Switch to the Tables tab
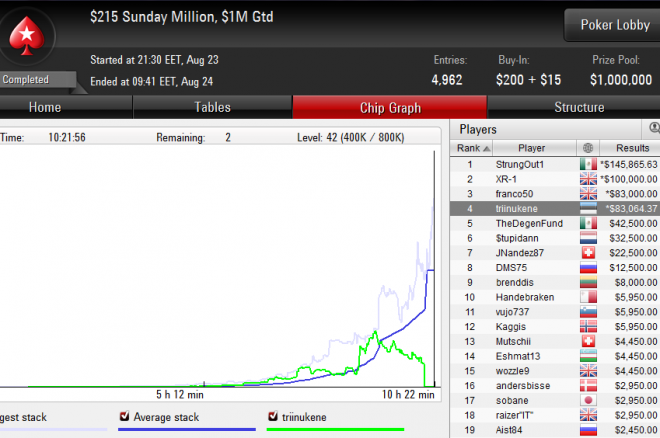The width and height of the screenshot is (660, 438). [213, 107]
